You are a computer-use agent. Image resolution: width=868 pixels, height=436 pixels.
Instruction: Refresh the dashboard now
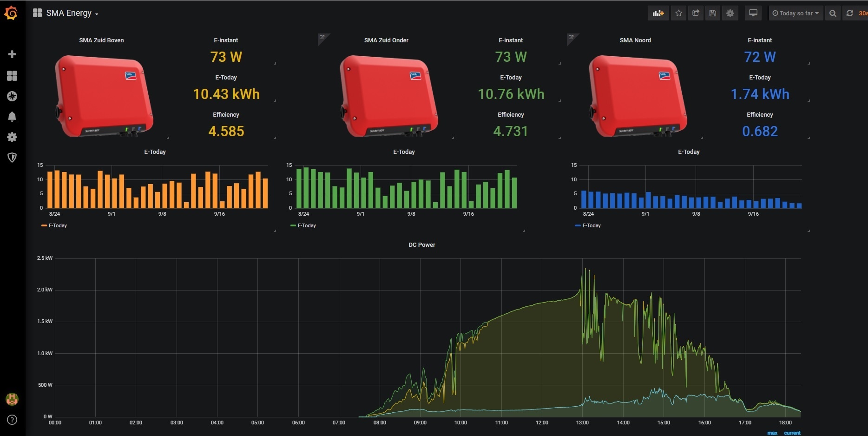coord(849,13)
